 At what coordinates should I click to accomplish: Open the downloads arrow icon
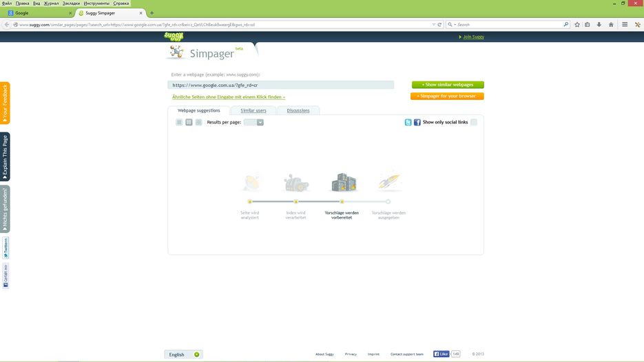[599, 25]
